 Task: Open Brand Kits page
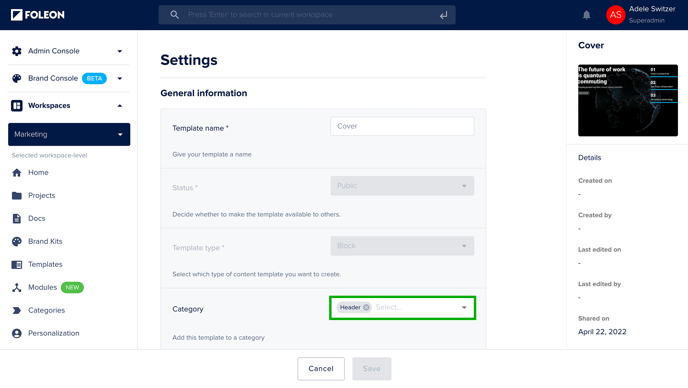click(45, 241)
